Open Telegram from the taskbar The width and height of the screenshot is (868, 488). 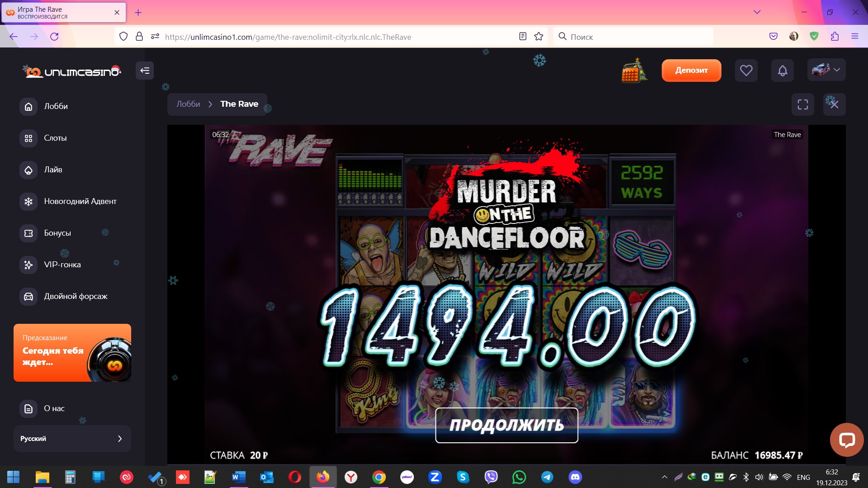tap(547, 477)
